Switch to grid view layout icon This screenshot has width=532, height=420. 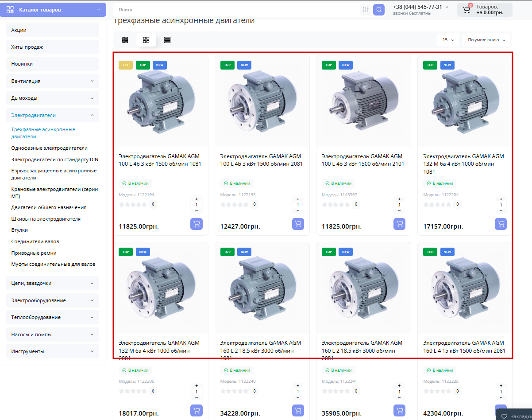146,40
